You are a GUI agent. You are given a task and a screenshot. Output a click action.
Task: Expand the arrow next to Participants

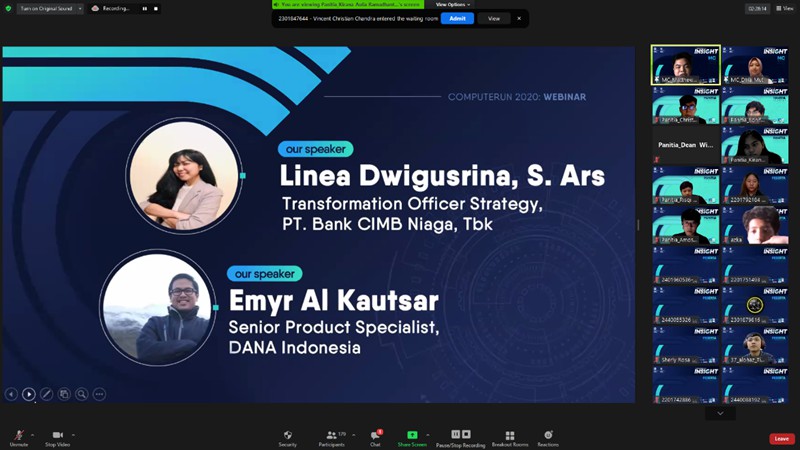coord(354,435)
